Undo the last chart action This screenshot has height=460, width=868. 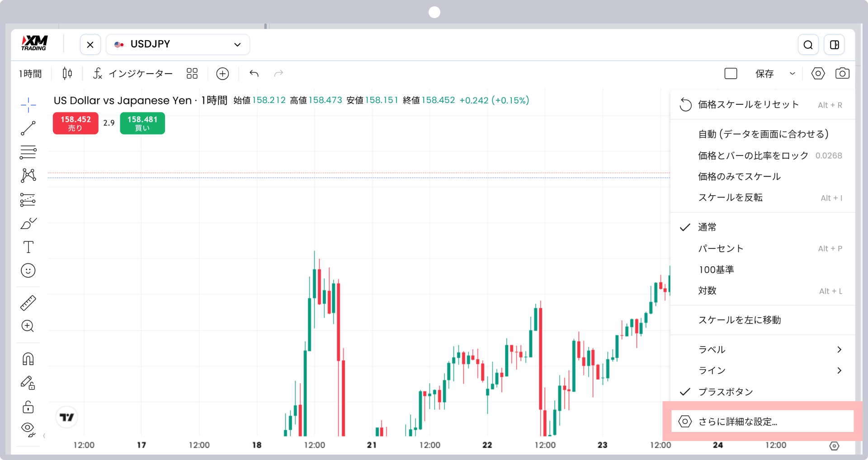click(x=254, y=73)
